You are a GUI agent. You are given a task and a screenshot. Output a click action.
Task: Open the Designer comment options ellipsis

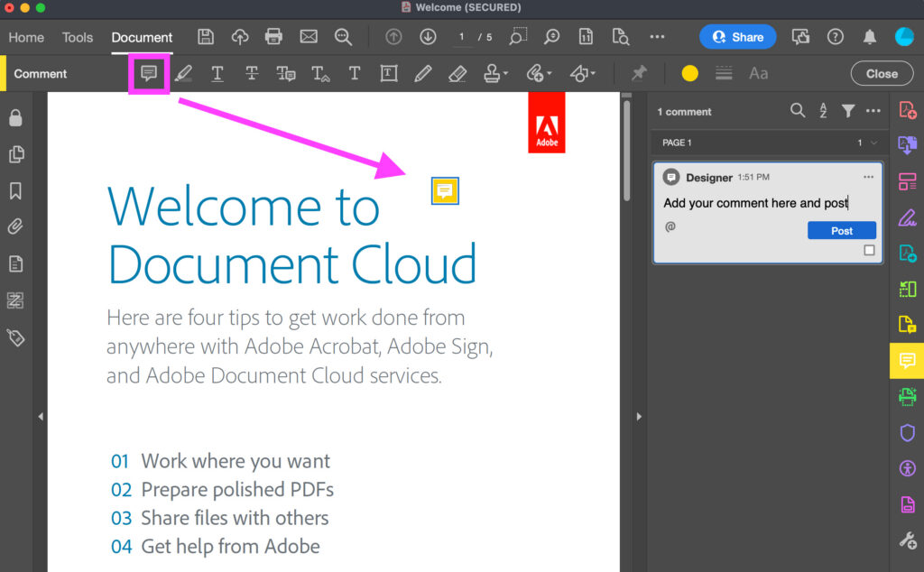tap(869, 177)
